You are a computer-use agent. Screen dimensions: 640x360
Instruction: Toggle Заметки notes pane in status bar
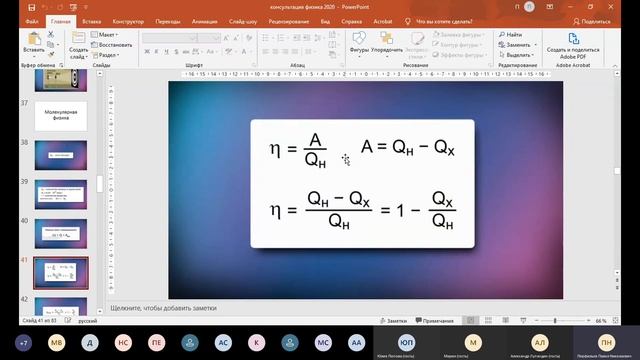(393, 321)
